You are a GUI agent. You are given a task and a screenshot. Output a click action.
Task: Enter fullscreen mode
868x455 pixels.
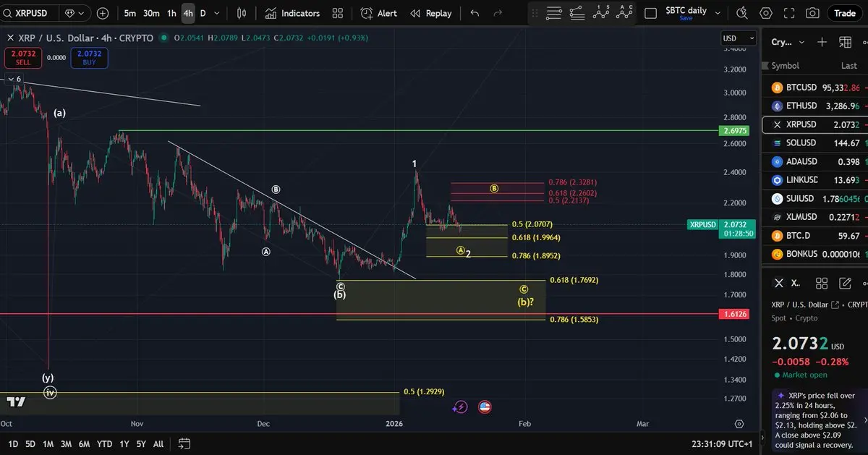789,13
